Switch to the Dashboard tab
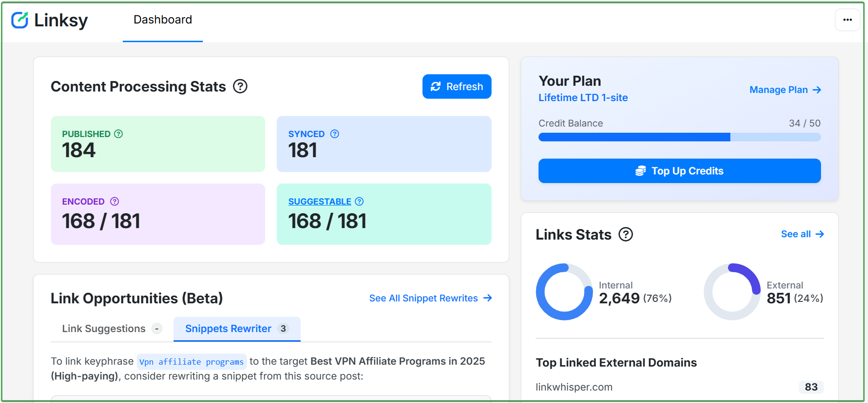Image resolution: width=868 pixels, height=403 pixels. pyautogui.click(x=163, y=20)
